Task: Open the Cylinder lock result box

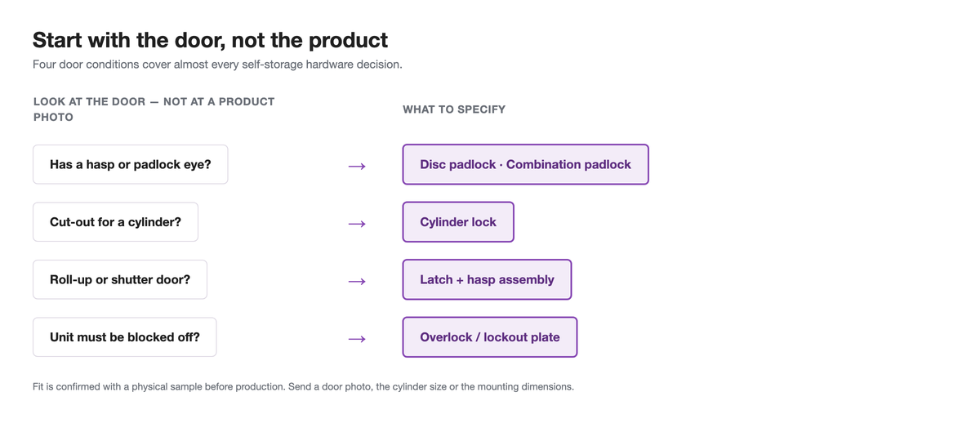Action: click(x=458, y=222)
